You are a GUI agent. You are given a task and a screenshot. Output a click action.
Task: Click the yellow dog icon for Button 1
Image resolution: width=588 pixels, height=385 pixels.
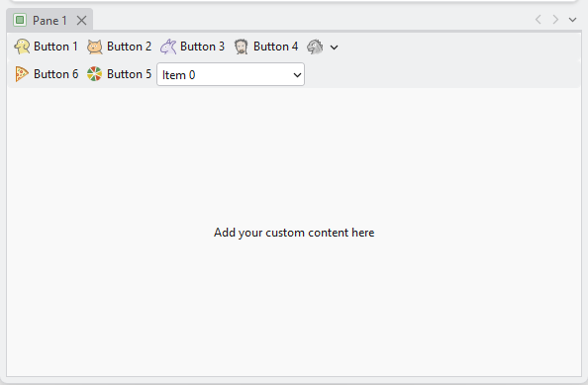pos(22,47)
